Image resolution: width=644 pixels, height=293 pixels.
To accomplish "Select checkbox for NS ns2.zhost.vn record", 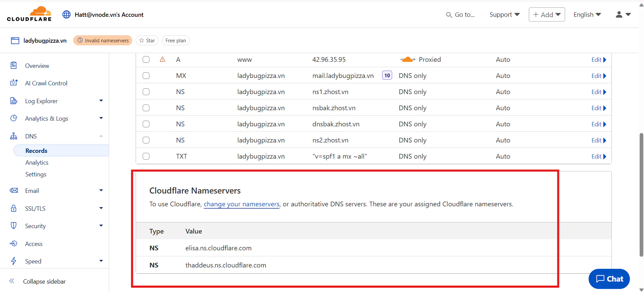I will tap(146, 140).
